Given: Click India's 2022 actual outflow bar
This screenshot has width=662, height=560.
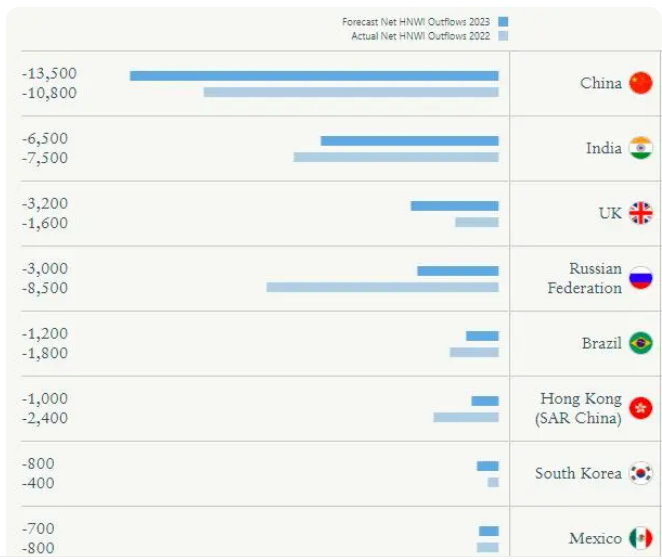Looking at the screenshot, I should point(396,157).
